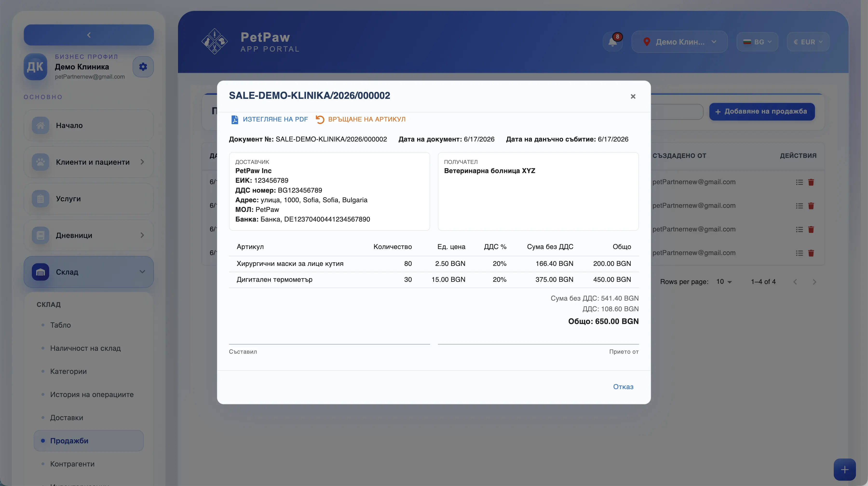Click the red location pin icon
868x486 pixels.
point(646,42)
